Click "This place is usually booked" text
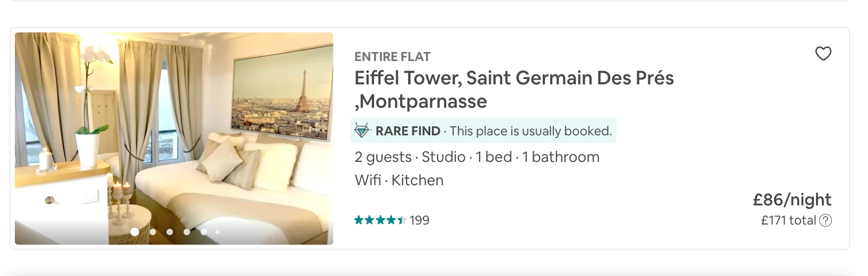Viewport: 868px width, 276px height. [531, 131]
